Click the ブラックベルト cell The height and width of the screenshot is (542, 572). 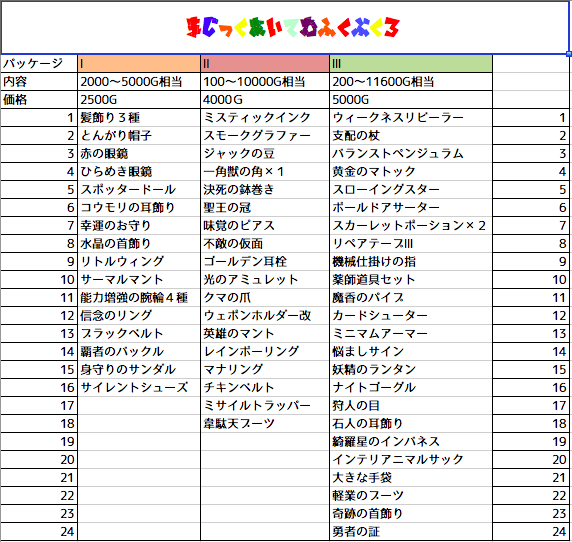139,333
